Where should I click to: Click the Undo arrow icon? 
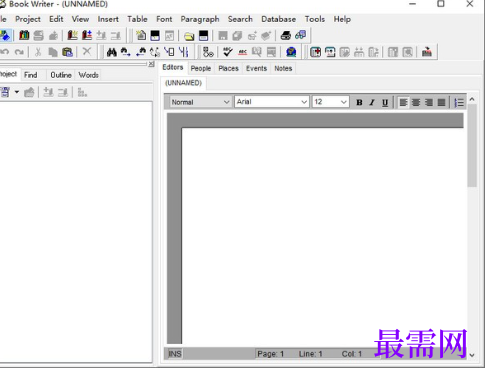pos(5,52)
